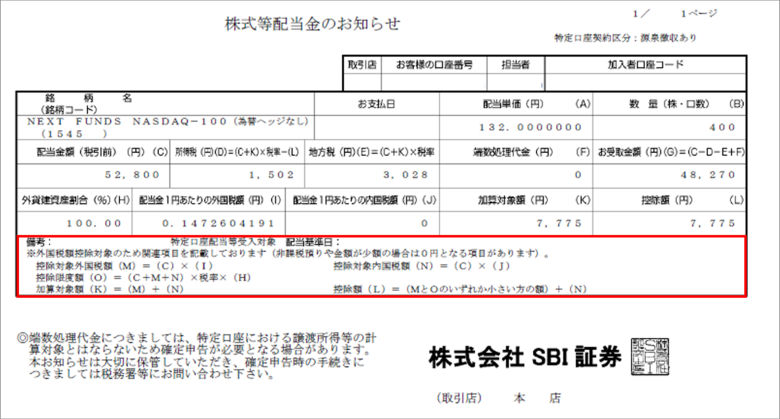This screenshot has height=419, width=780.
Task: Click the SBI証券 square seal stamp
Action: 650,356
